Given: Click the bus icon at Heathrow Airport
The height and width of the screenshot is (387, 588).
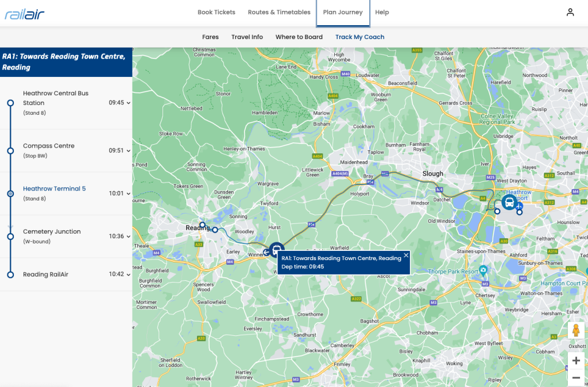Looking at the screenshot, I should tap(509, 202).
